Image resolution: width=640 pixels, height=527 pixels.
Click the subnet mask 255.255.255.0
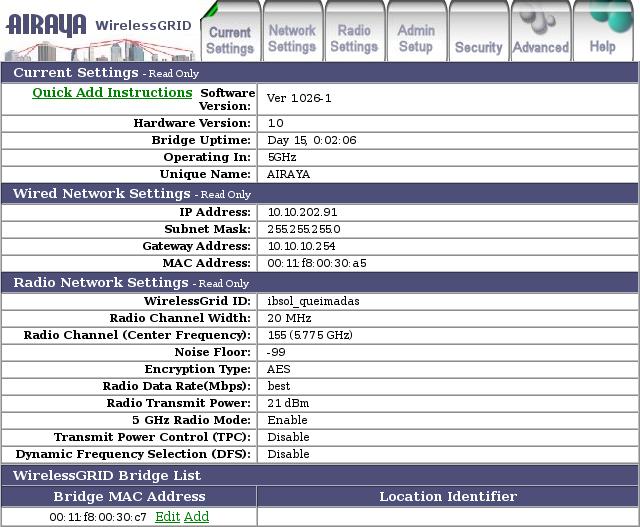[x=304, y=229]
